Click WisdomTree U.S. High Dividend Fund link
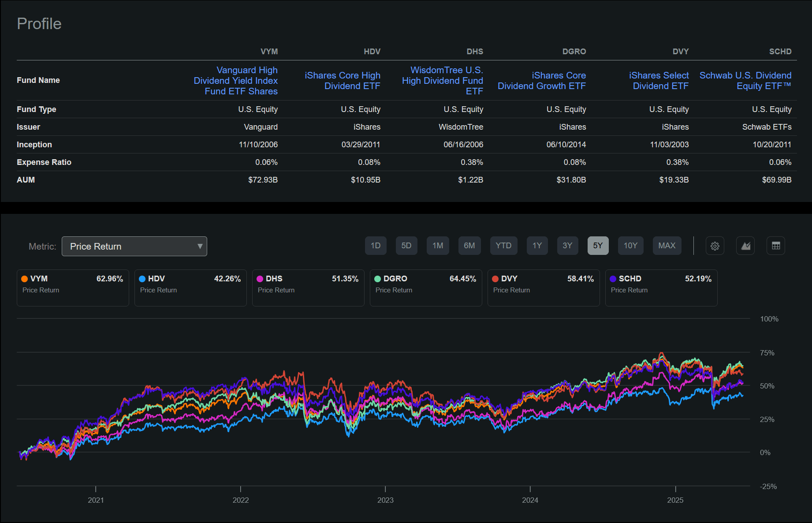812x523 pixels. (443, 81)
